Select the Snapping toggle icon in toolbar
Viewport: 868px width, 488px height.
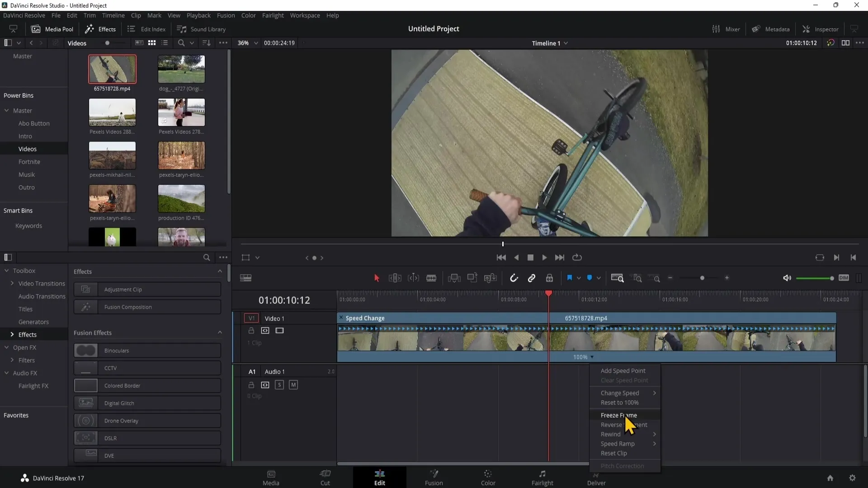[514, 278]
